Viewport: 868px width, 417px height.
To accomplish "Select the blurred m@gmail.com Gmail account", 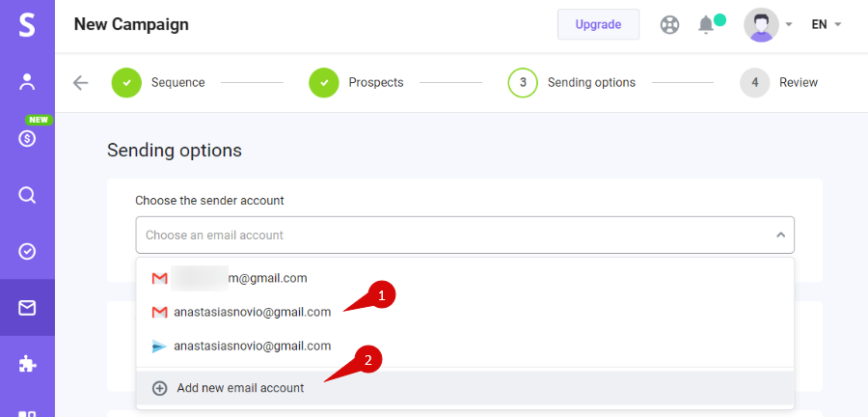I will pyautogui.click(x=465, y=278).
